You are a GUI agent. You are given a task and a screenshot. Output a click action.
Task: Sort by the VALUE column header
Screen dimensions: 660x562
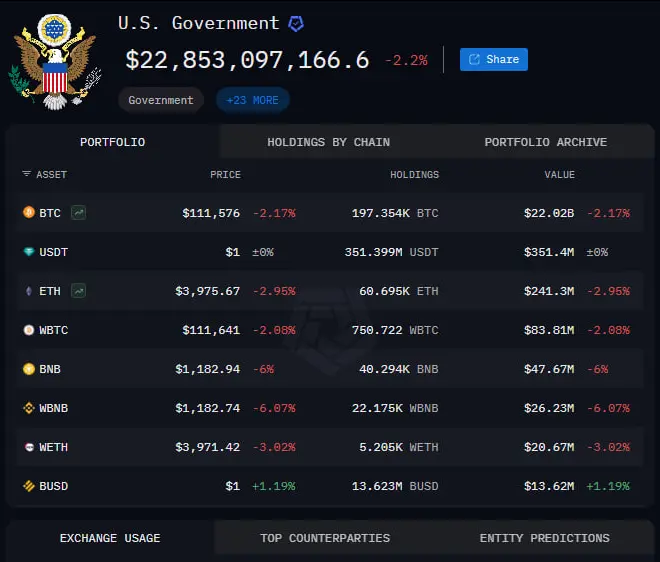(x=559, y=175)
